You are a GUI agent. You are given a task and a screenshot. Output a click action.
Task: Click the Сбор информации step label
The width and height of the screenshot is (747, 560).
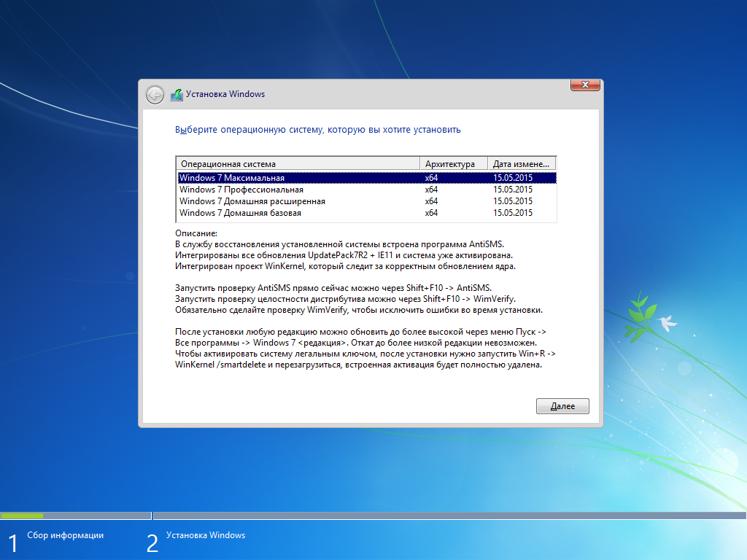click(65, 535)
